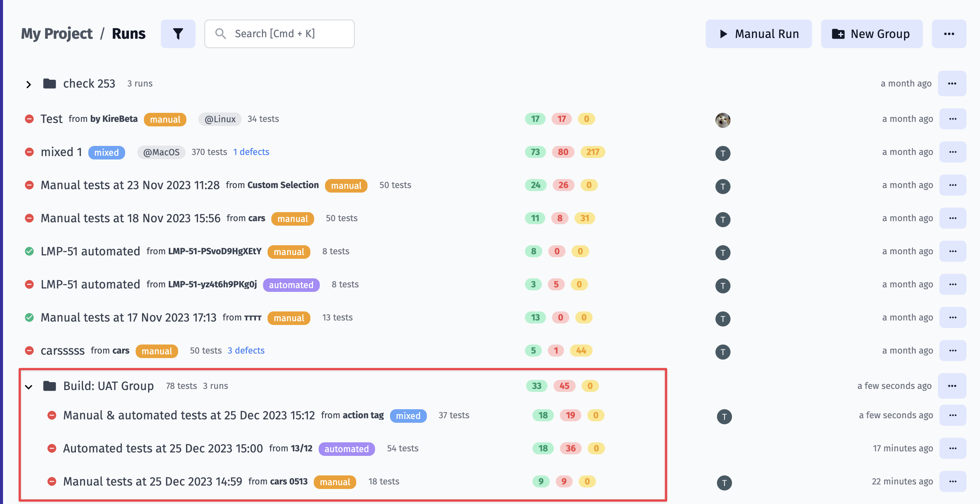The height and width of the screenshot is (504, 980).
Task: Click the check 253 folder icon
Action: [50, 83]
